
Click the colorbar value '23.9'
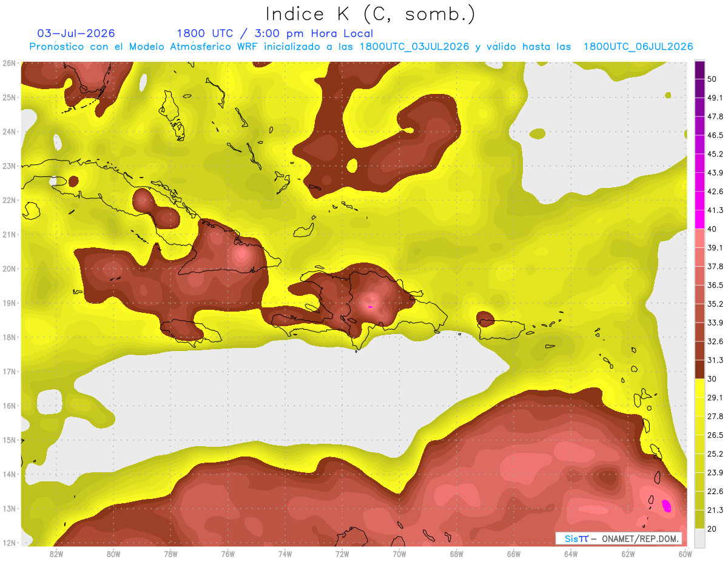pyautogui.click(x=715, y=473)
